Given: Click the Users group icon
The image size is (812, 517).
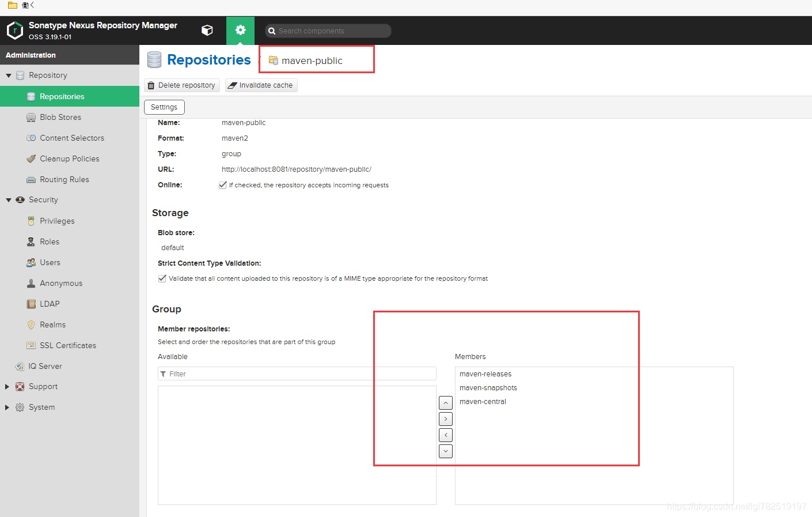Looking at the screenshot, I should click(31, 262).
